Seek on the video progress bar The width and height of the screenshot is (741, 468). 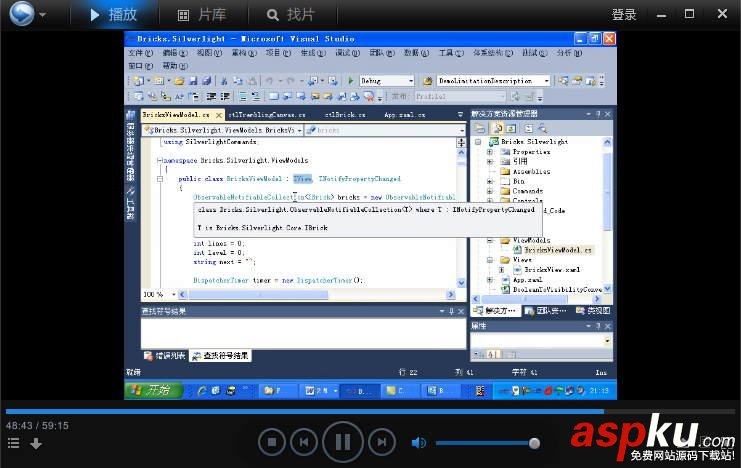click(300, 411)
